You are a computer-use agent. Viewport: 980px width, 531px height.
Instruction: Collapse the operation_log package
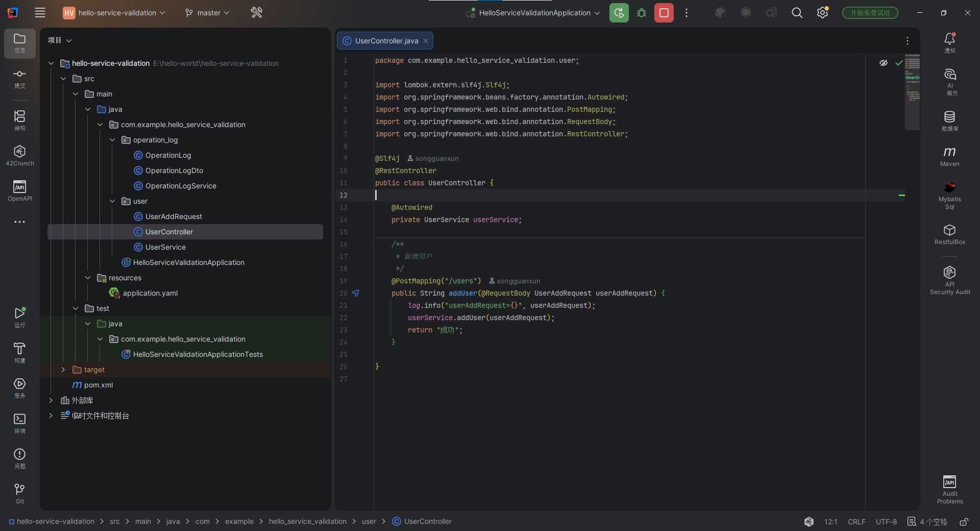(112, 140)
